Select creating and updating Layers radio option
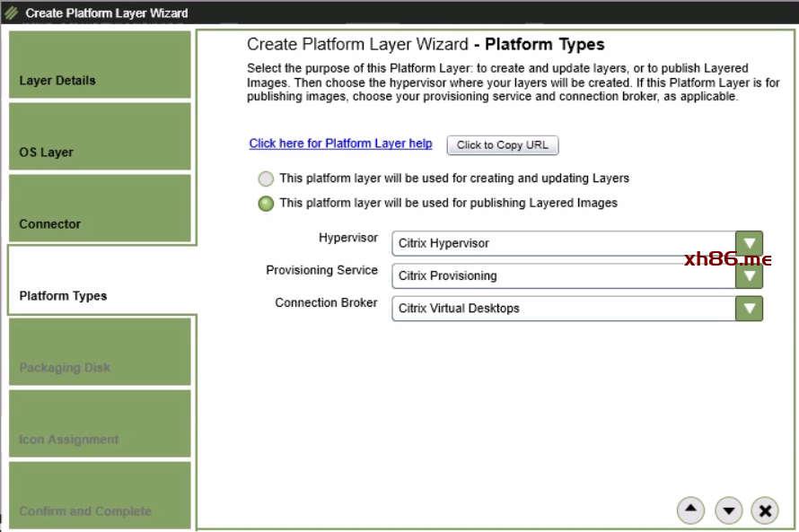799x532 pixels. (x=266, y=179)
